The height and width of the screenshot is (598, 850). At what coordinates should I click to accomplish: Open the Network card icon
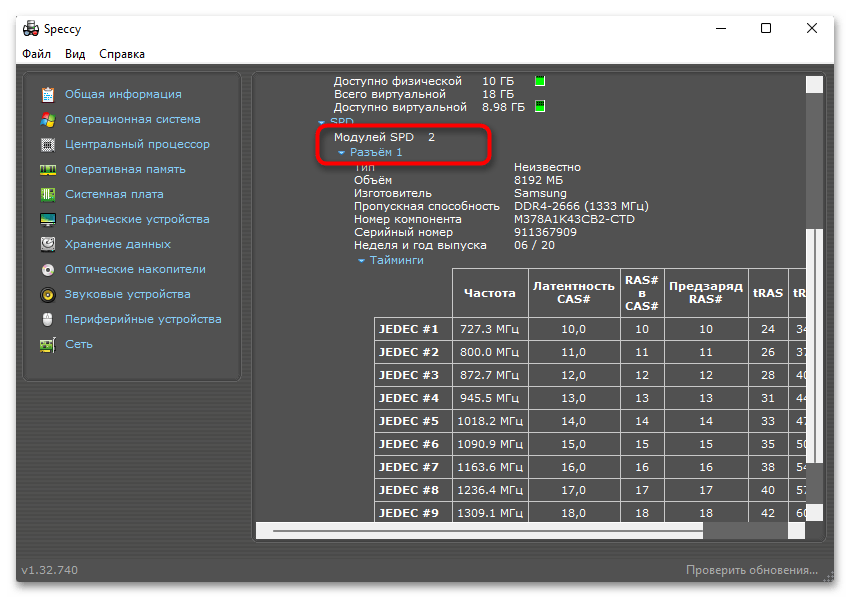(48, 345)
